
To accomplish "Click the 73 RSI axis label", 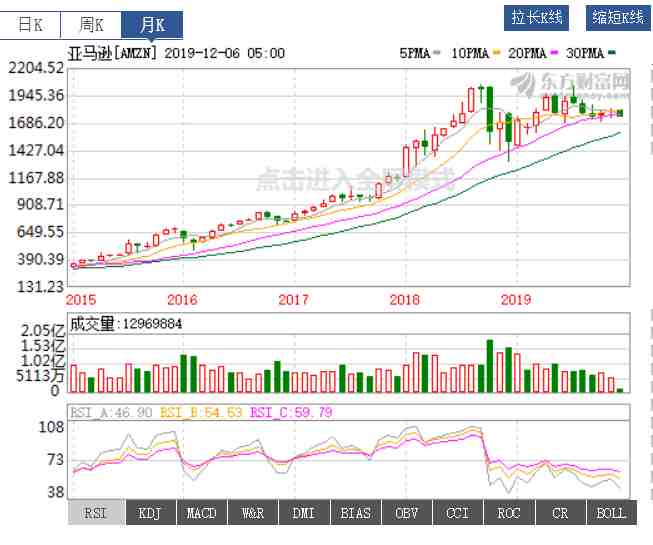I will [56, 460].
